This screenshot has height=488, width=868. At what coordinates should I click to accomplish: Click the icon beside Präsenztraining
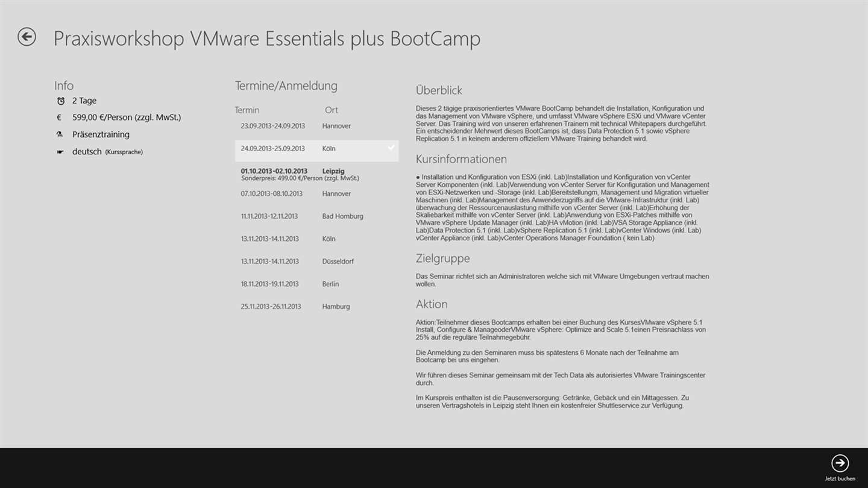pos(60,134)
